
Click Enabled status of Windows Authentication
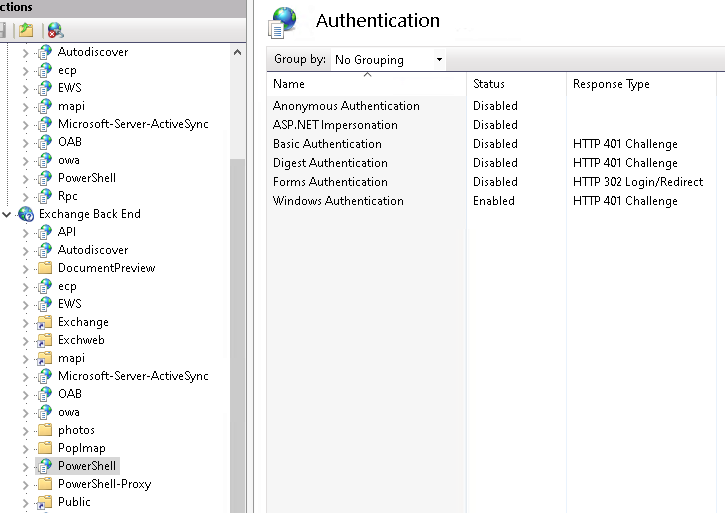494,201
